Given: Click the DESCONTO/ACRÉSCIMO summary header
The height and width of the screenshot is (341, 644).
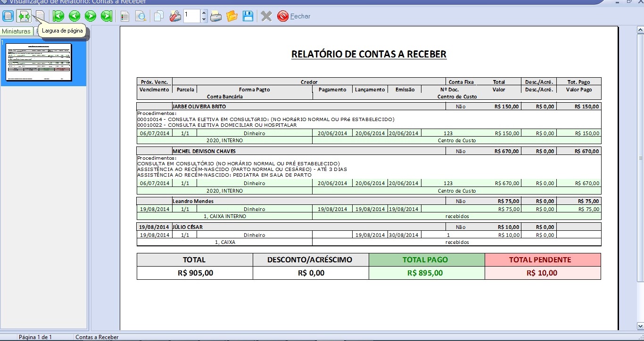Looking at the screenshot, I should pyautogui.click(x=310, y=260).
